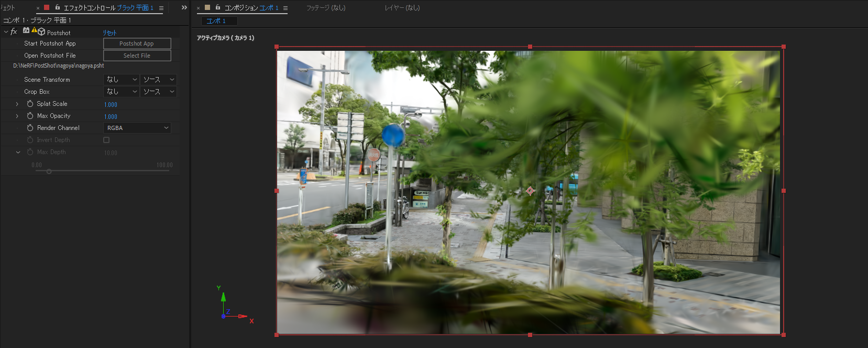
Task: Click the bottom-center layer bounding handle
Action: 530,334
